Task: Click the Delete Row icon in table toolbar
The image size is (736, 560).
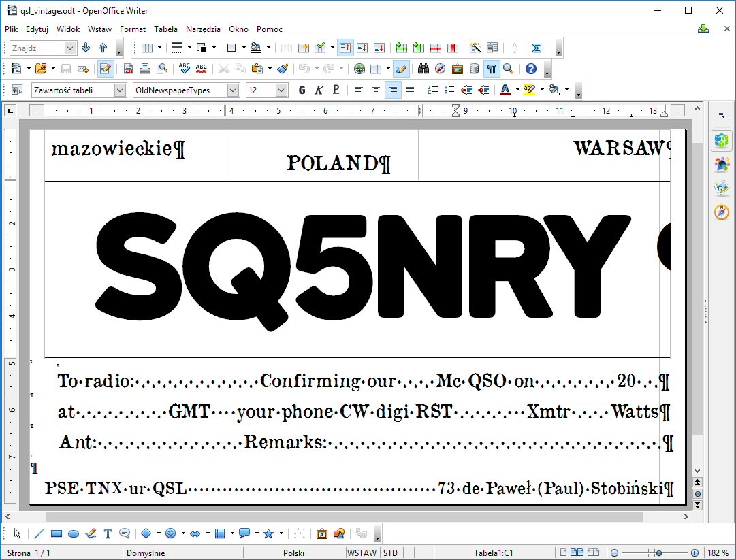Action: click(436, 48)
